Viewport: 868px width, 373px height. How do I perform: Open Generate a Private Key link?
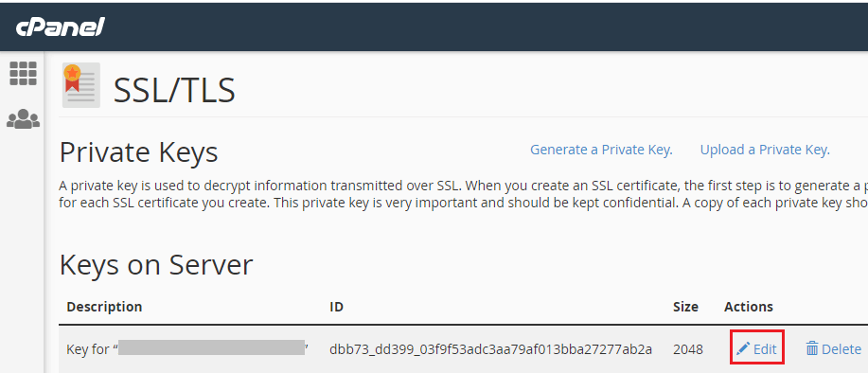601,150
